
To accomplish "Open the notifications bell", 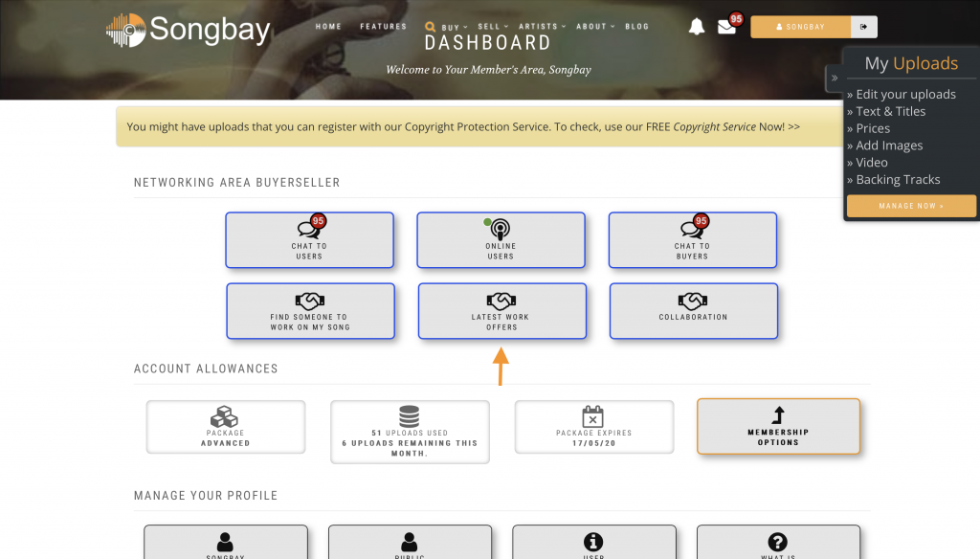I will click(x=697, y=26).
